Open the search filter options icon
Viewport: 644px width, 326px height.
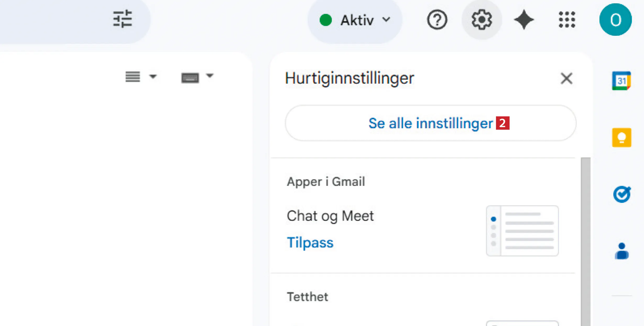point(122,19)
